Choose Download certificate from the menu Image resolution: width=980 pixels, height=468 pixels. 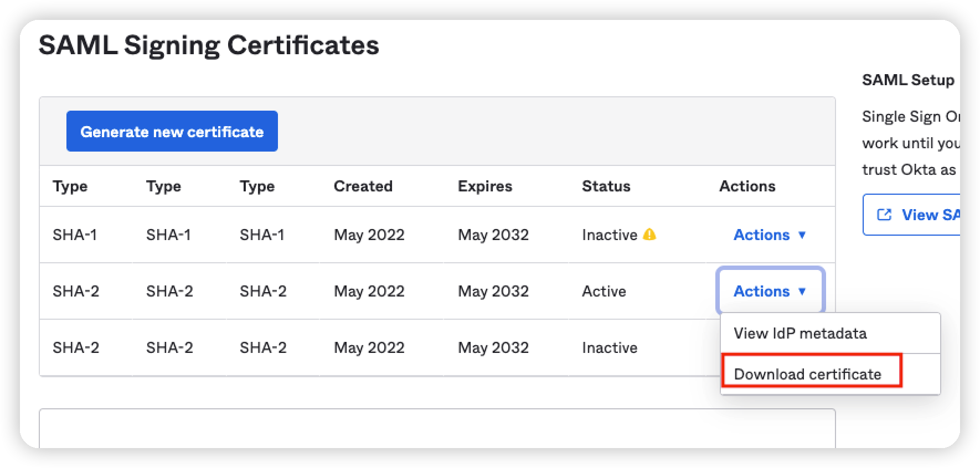tap(807, 374)
